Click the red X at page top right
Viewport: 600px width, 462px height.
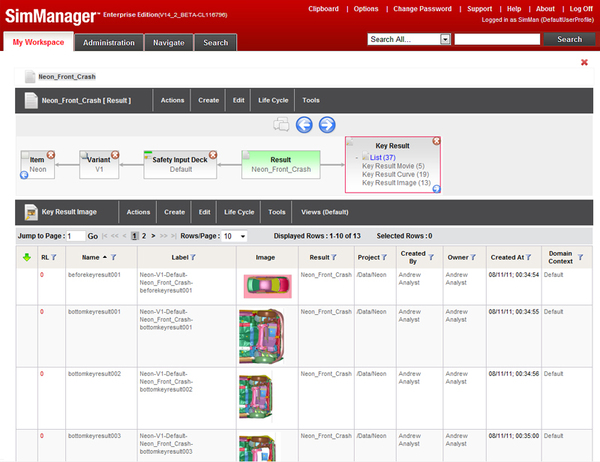(x=584, y=62)
